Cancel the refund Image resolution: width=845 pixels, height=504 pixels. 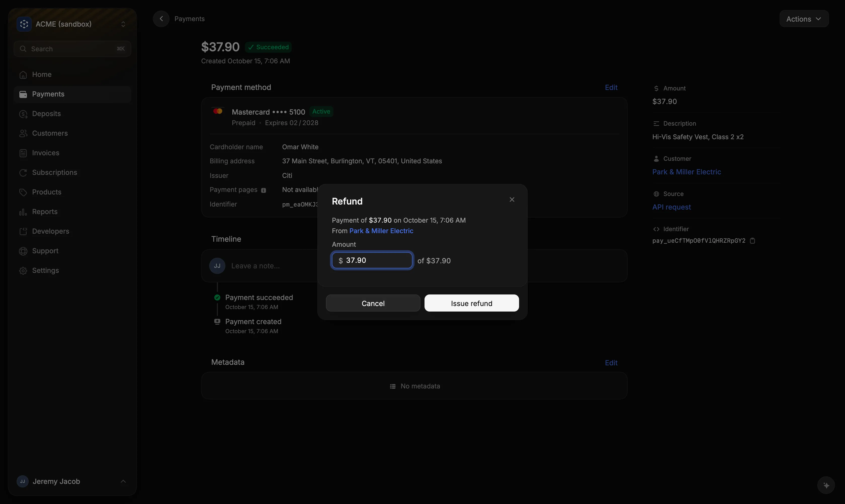(x=373, y=303)
